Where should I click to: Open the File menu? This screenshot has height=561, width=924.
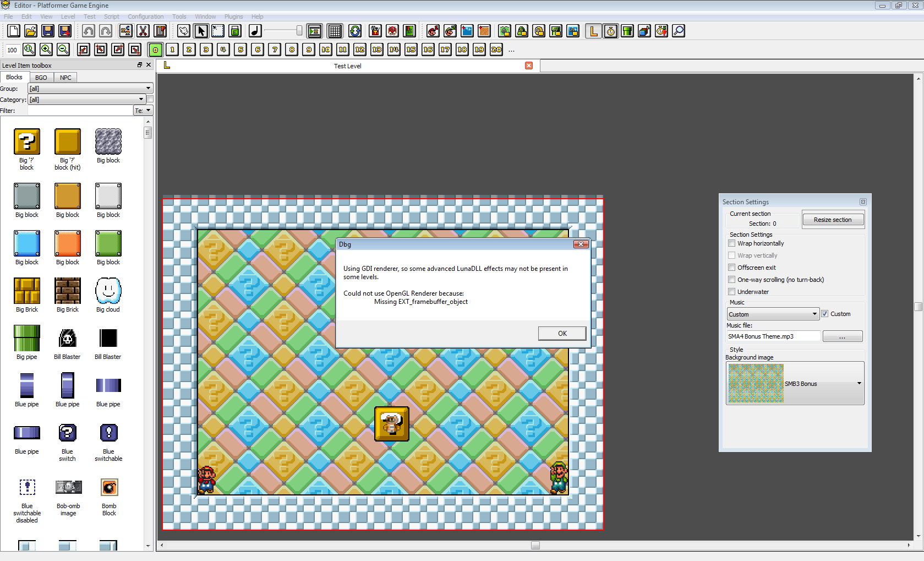(x=9, y=17)
